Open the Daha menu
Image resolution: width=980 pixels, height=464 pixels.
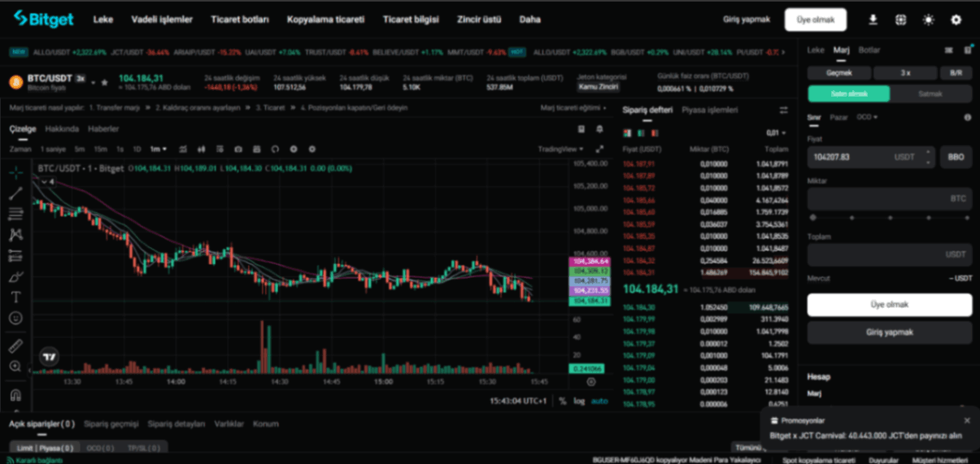click(x=529, y=20)
